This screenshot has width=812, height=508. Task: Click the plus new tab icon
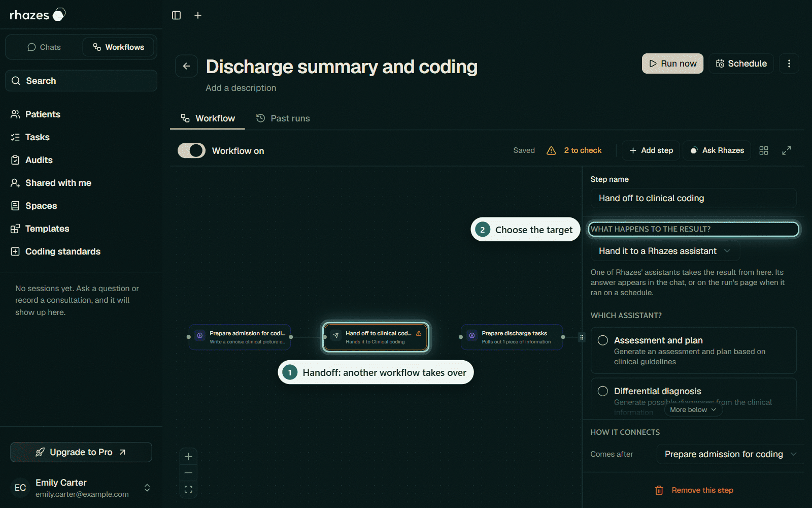tap(198, 15)
